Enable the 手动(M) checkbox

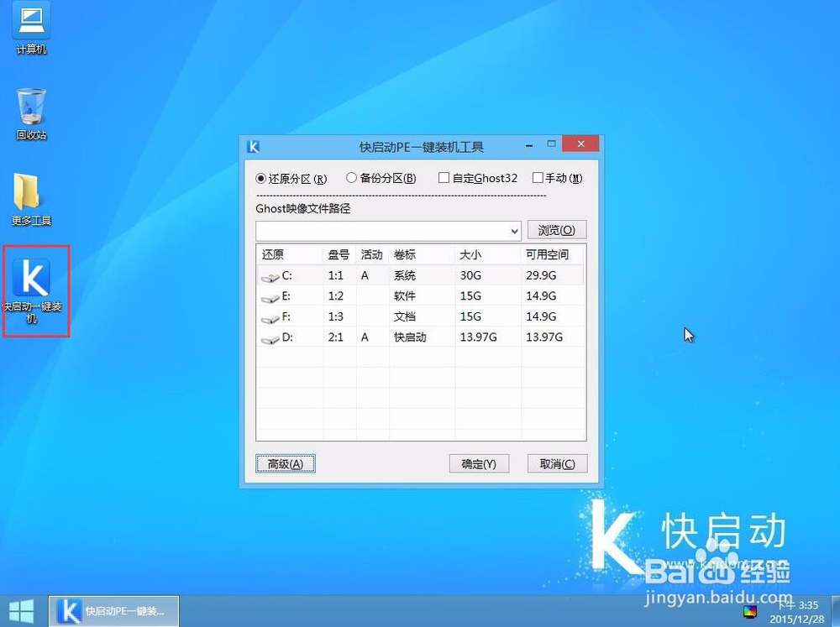[x=538, y=178]
